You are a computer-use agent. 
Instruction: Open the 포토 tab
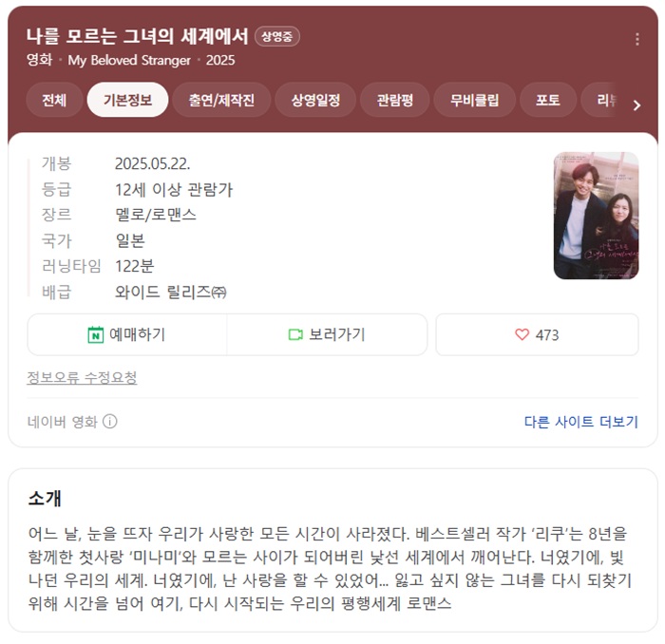(x=548, y=100)
